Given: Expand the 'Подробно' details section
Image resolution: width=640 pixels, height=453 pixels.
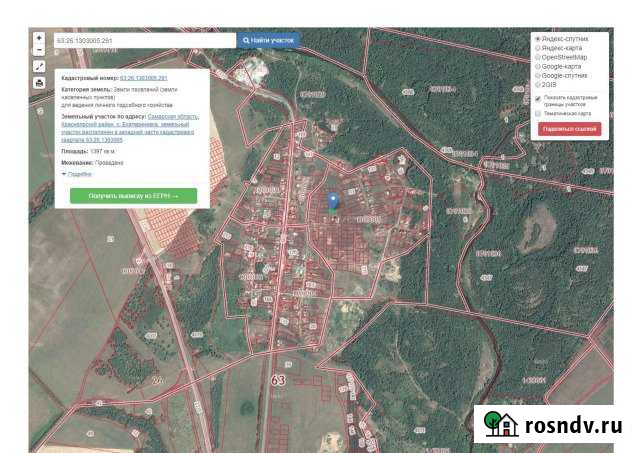Looking at the screenshot, I should (x=79, y=173).
